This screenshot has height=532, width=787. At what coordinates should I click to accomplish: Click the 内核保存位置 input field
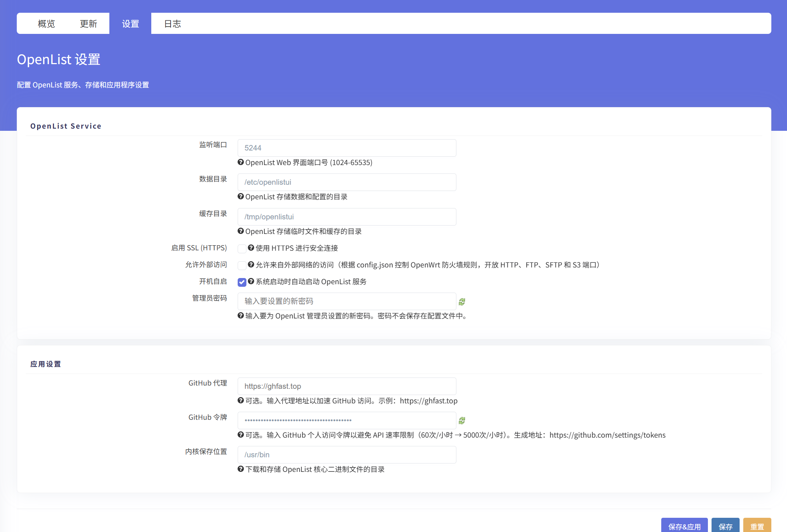[347, 455]
